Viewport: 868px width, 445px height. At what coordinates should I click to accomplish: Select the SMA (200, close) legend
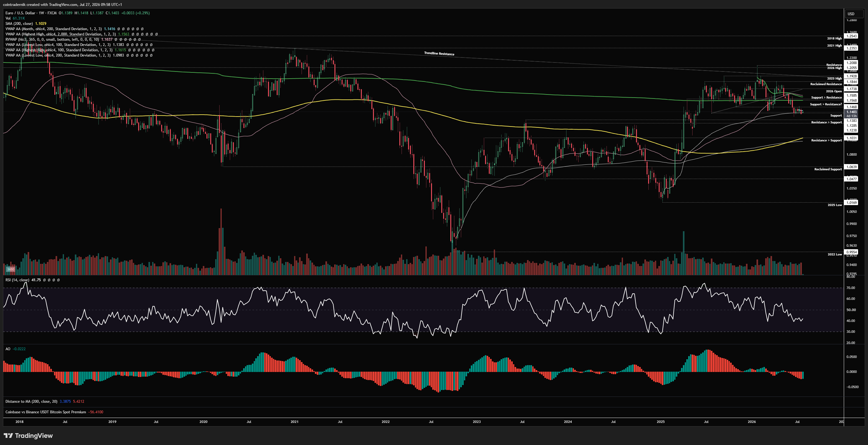tap(26, 24)
